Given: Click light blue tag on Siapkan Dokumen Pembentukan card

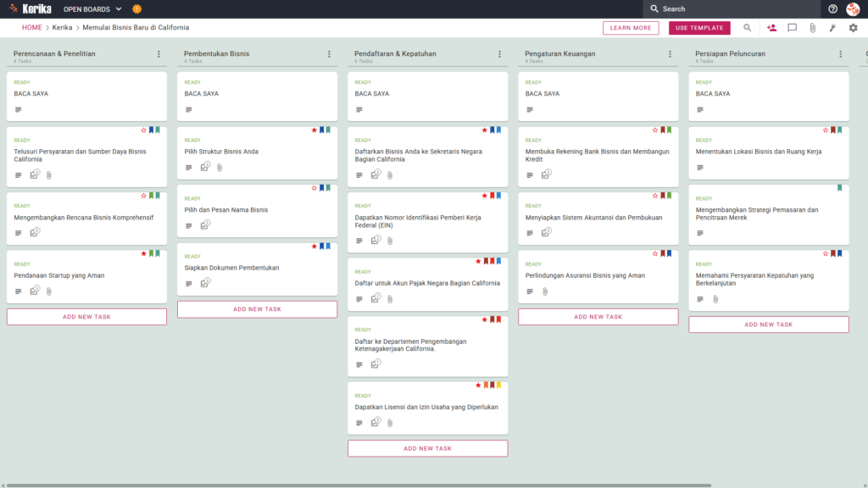Looking at the screenshot, I should point(328,247).
